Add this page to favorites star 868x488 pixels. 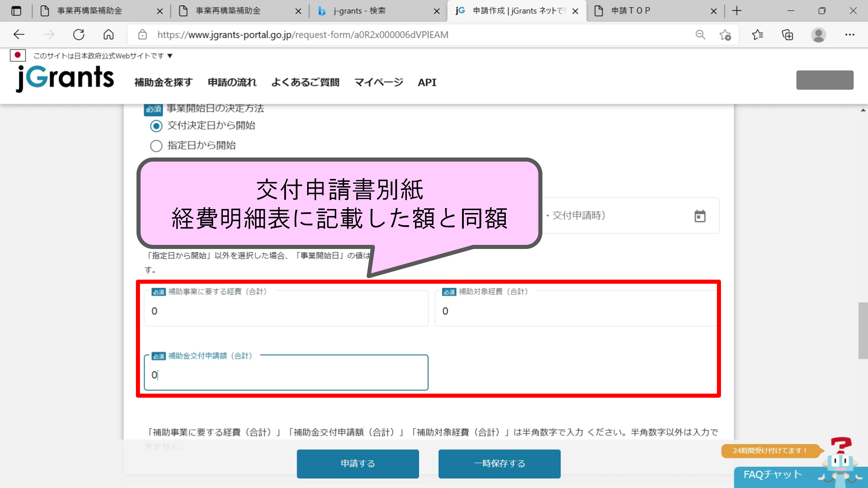[725, 35]
